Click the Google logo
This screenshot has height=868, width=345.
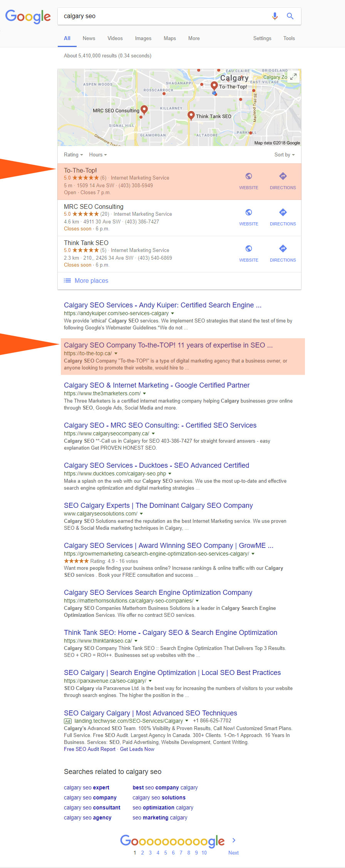click(28, 17)
